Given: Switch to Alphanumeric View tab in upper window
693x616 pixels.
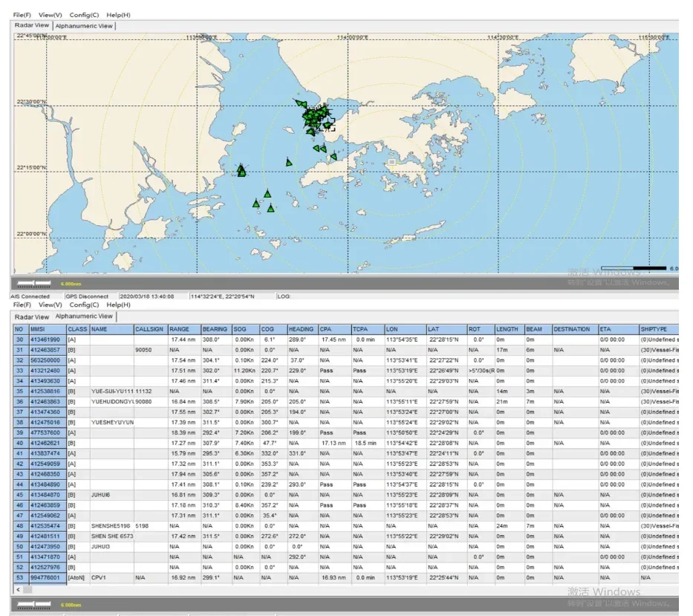Looking at the screenshot, I should [84, 26].
